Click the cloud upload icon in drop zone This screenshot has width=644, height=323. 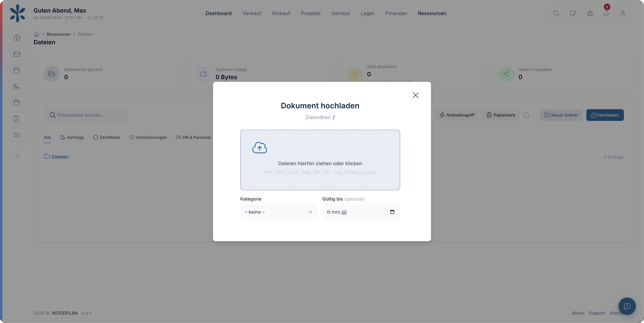(x=260, y=147)
